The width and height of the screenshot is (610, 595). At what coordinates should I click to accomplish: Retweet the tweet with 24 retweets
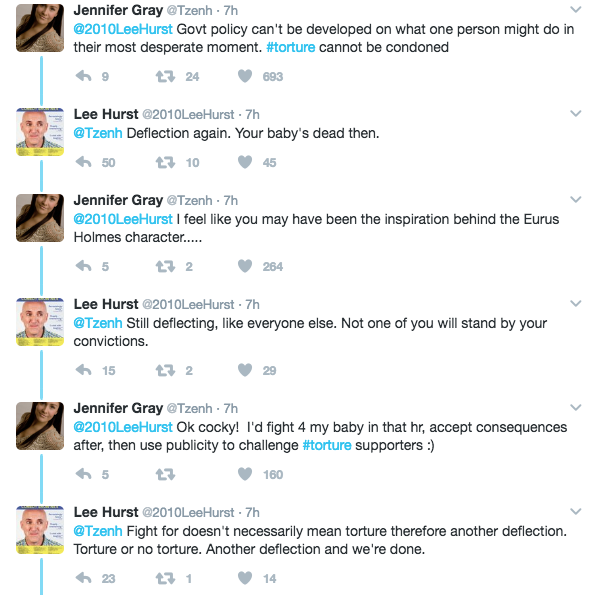[165, 76]
